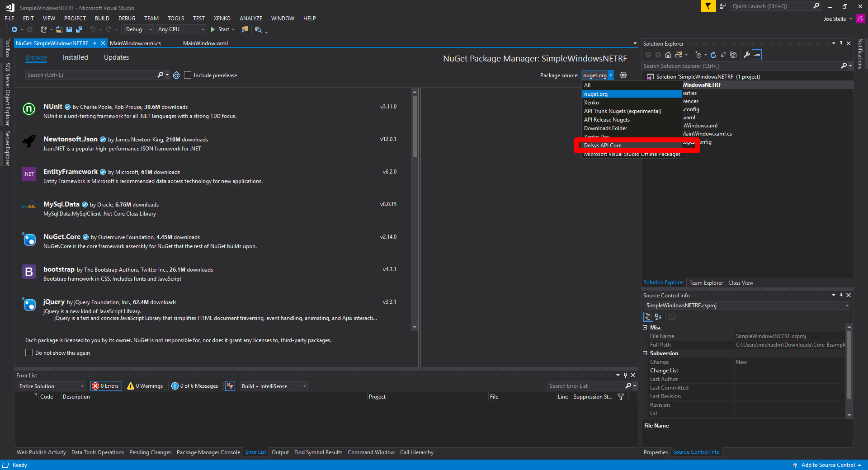Click the NuGet package list scrollbar thumb
Viewport: 868px width, 470px height.
(x=415, y=127)
